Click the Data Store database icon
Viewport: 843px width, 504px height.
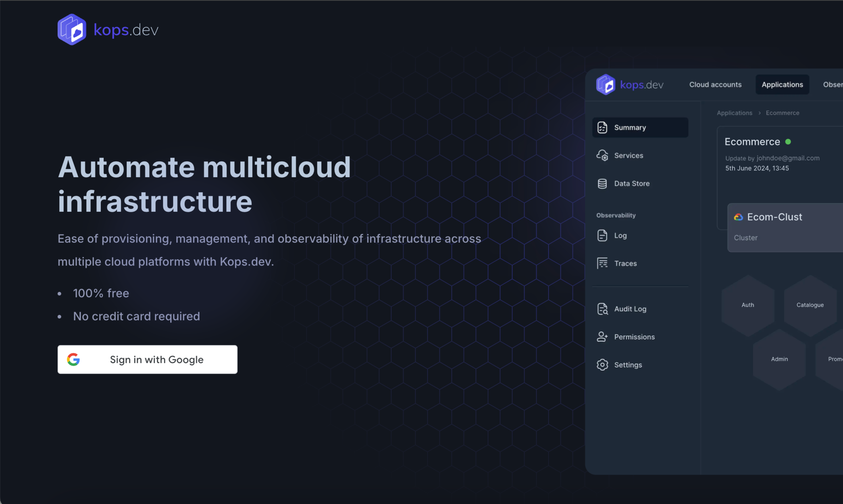[602, 183]
